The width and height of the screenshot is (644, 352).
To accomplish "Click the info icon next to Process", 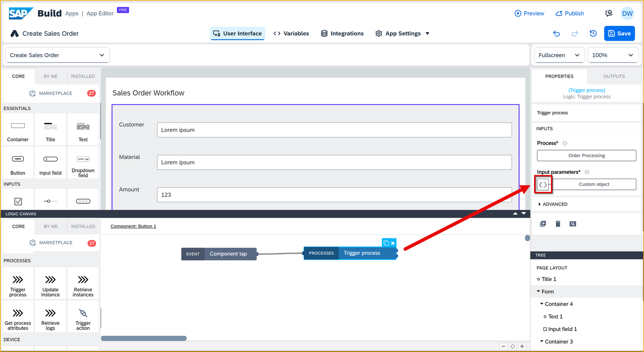I will pyautogui.click(x=565, y=143).
